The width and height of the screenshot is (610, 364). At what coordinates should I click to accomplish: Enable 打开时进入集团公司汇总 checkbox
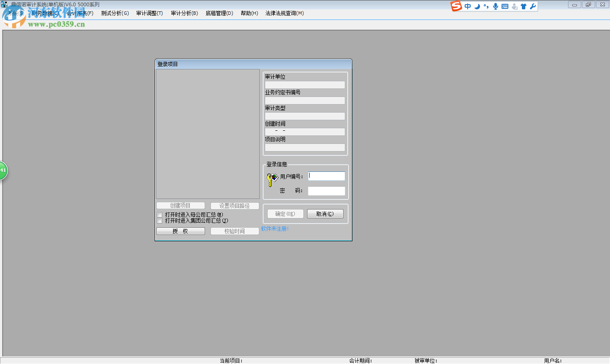[160, 221]
